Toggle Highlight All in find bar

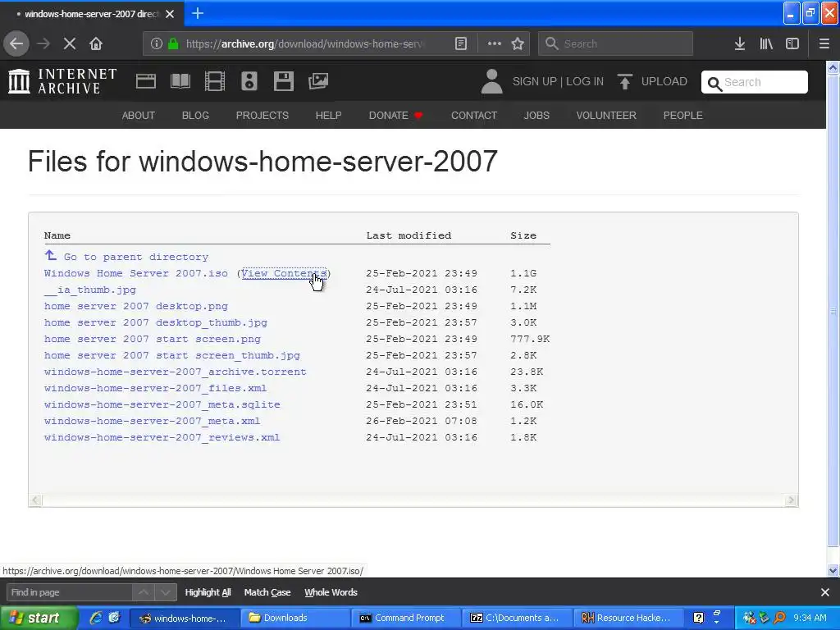pyautogui.click(x=208, y=592)
